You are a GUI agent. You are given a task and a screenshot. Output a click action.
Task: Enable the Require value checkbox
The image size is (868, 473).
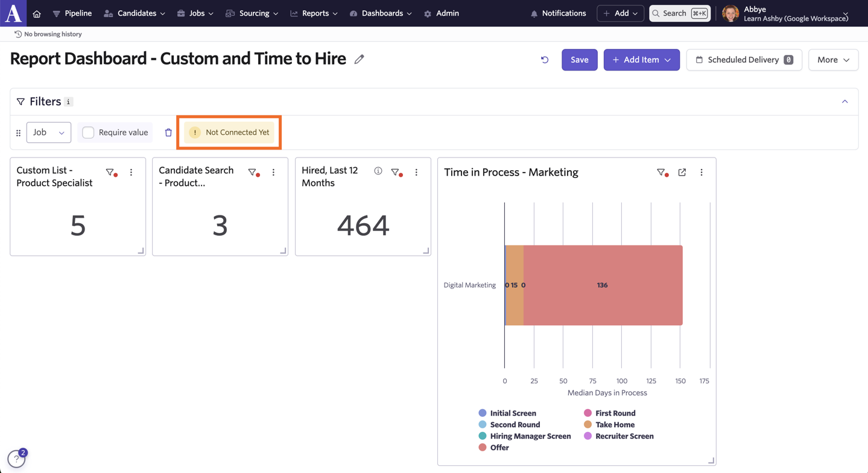pyautogui.click(x=88, y=133)
